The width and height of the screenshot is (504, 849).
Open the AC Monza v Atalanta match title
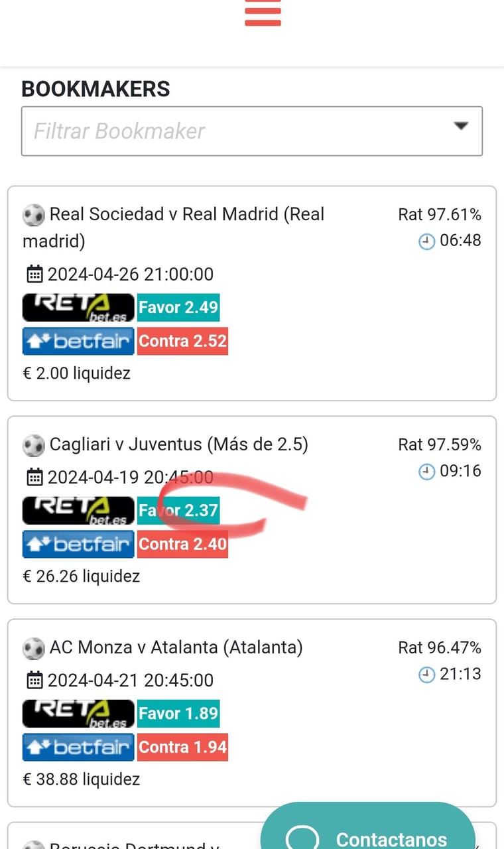(x=176, y=647)
